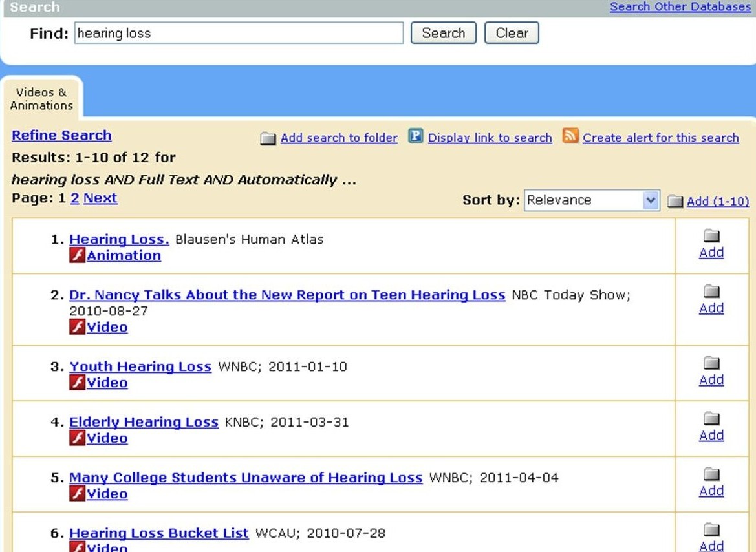The image size is (756, 552).
Task: Click the Flash icon under Hearing Loss animation result
Action: [x=77, y=256]
